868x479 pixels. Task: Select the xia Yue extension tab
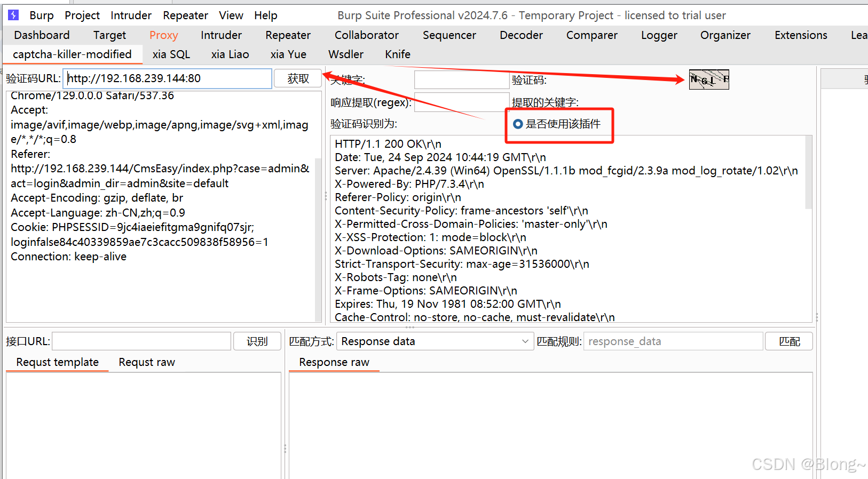288,54
